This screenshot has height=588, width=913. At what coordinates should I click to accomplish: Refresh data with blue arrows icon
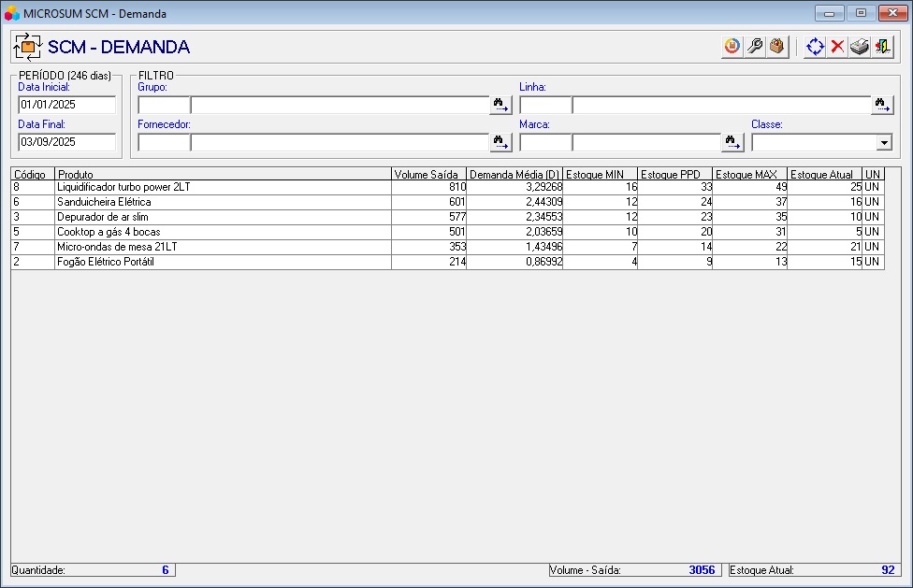click(815, 47)
